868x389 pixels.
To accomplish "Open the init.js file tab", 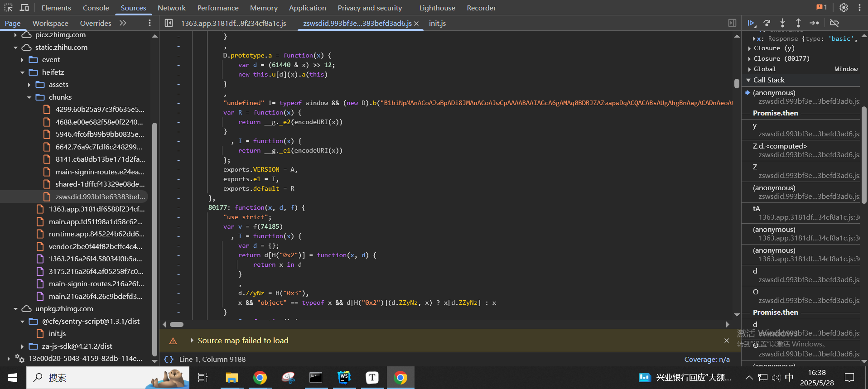I will [437, 23].
